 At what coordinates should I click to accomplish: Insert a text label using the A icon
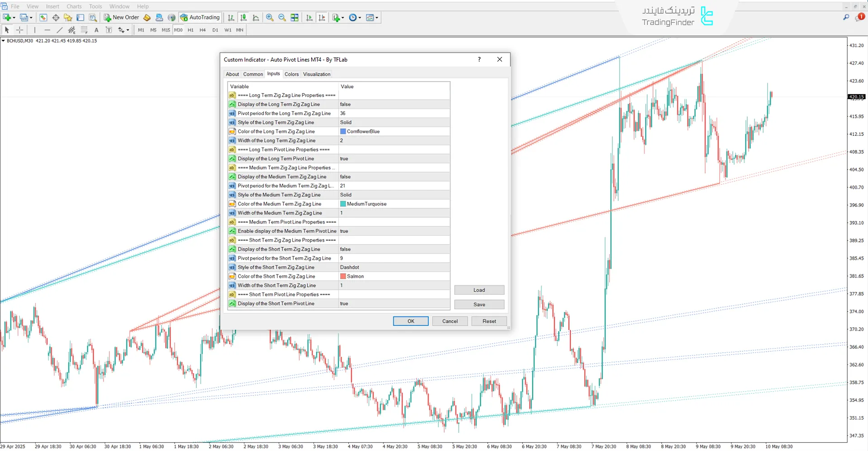[96, 30]
